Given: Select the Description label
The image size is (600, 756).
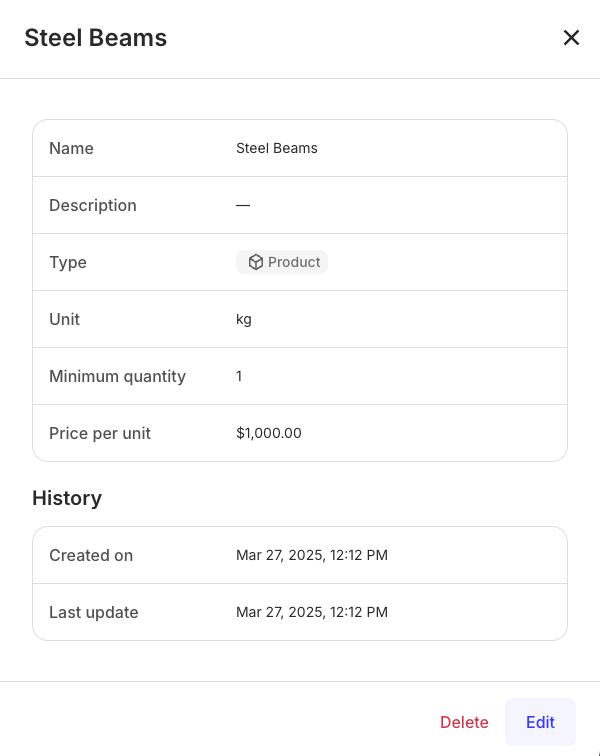Looking at the screenshot, I should [x=93, y=205].
